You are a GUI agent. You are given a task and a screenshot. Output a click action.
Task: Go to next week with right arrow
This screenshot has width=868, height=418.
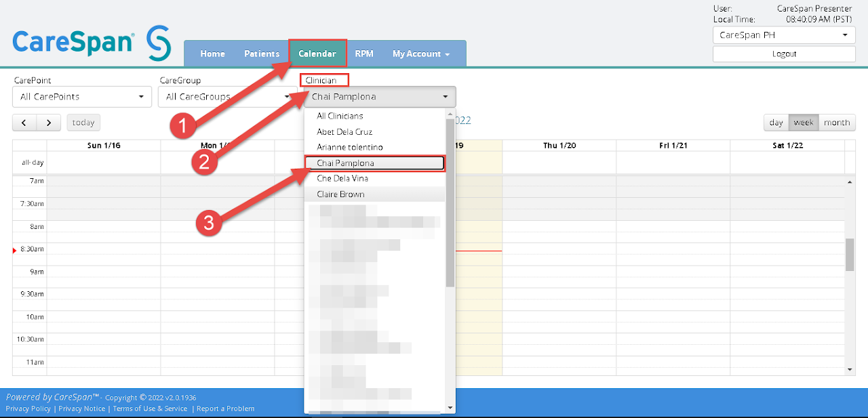48,123
